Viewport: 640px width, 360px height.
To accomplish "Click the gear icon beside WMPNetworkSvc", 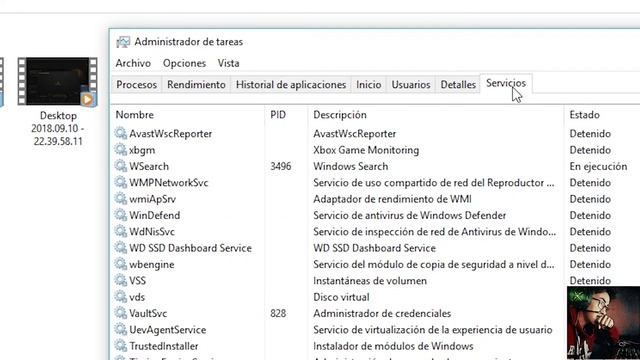I will pos(121,182).
